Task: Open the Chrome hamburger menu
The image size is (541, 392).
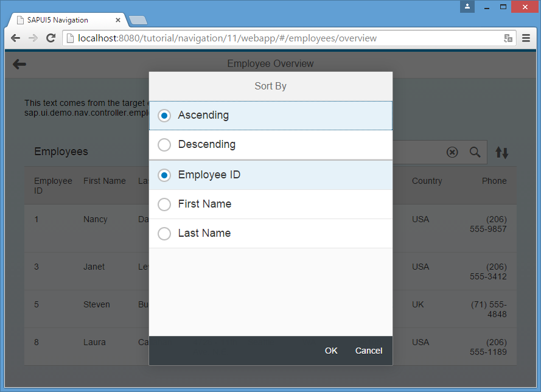Action: click(x=526, y=38)
